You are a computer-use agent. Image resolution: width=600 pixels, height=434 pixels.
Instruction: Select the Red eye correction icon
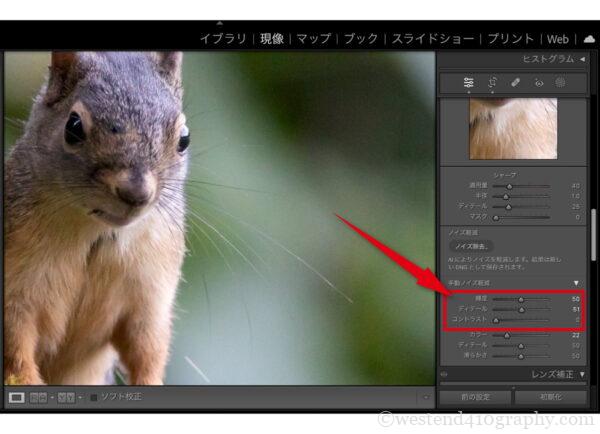(538, 84)
